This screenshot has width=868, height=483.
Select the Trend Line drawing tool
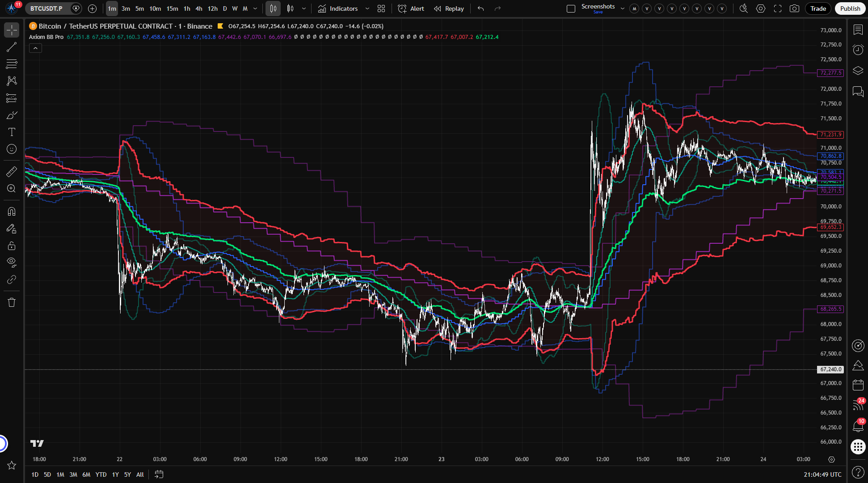(x=12, y=47)
